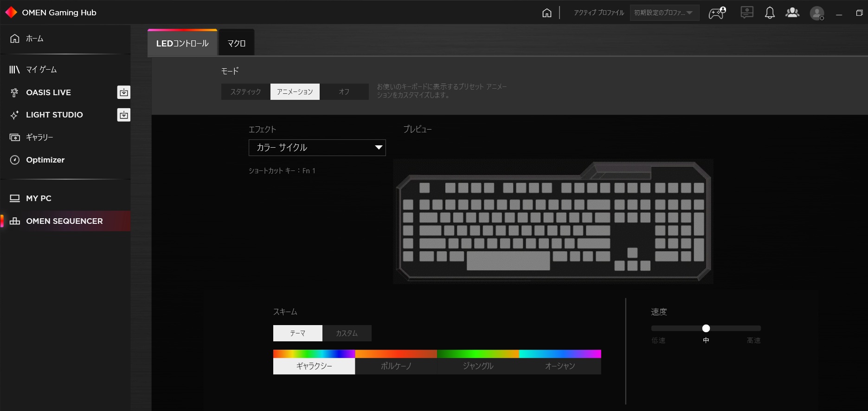This screenshot has width=868, height=411.
Task: Click the ボルケーノ orange-red color strip
Action: click(x=396, y=354)
